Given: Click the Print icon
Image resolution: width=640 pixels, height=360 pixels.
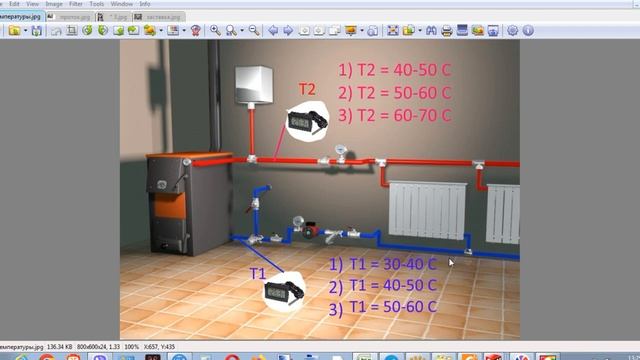Looking at the screenshot, I should (x=447, y=31).
